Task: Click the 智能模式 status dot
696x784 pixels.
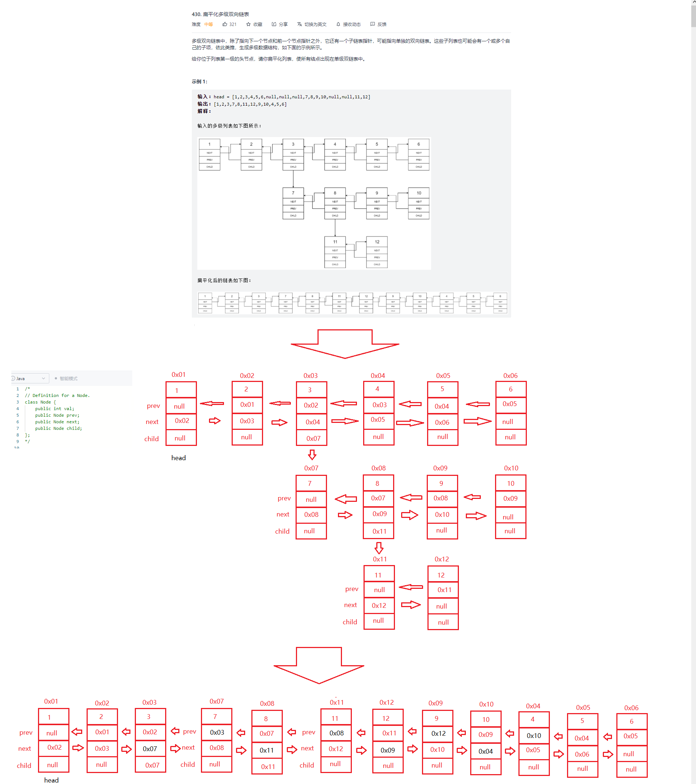Action: 56,378
